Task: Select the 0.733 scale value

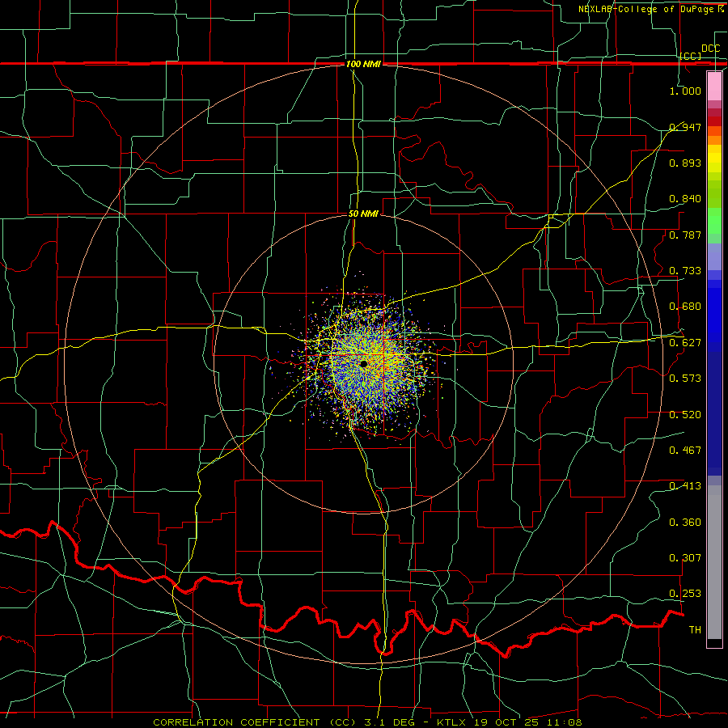Action: point(685,270)
